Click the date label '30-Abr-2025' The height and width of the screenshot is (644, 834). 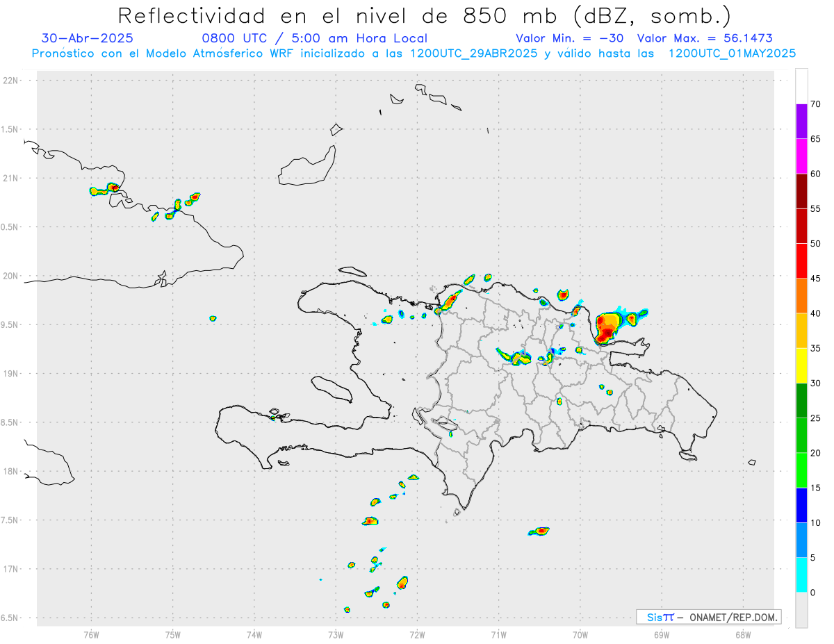tap(88, 38)
